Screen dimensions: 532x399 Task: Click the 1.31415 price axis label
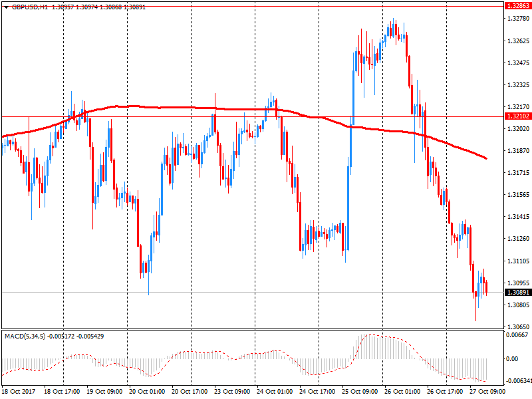[519, 217]
